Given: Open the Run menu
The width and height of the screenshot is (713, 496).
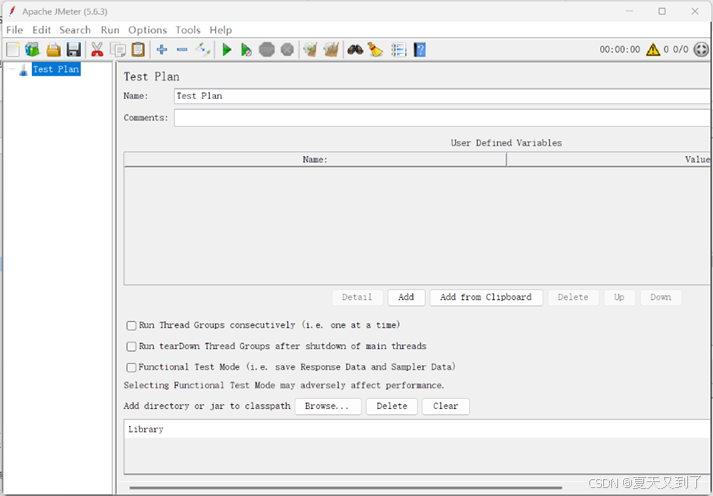Looking at the screenshot, I should tap(110, 30).
